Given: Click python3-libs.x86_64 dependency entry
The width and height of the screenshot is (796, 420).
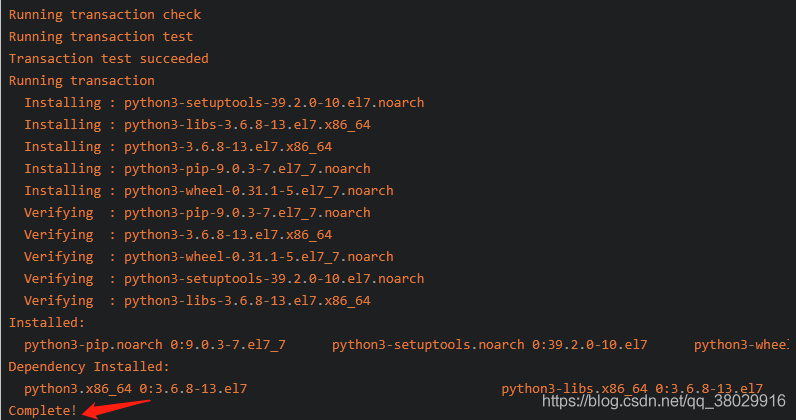Looking at the screenshot, I should click(x=632, y=389).
